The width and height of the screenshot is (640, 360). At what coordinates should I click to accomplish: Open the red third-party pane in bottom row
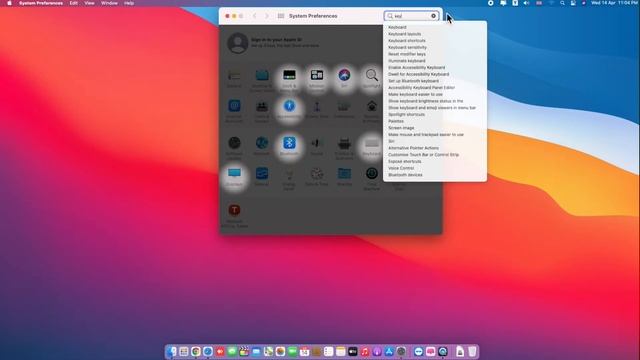[x=234, y=210]
